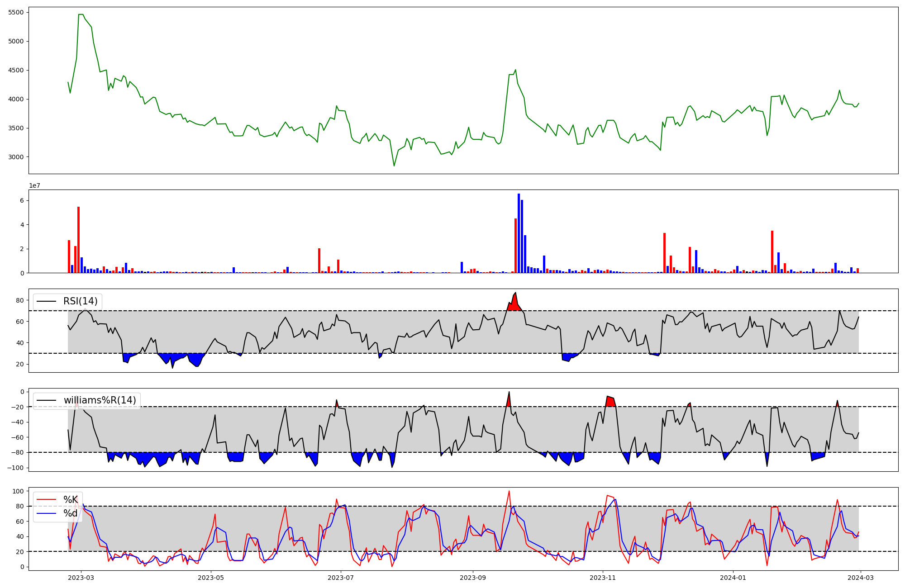
Task: Click the tallest red volume bar near 2023-03
Action: (78, 240)
